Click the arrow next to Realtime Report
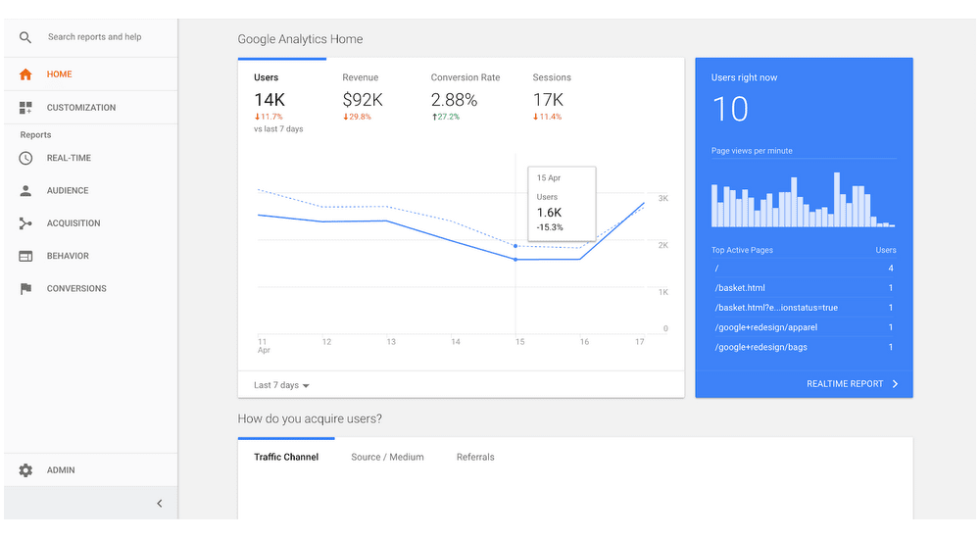This screenshot has height=539, width=980. point(895,384)
